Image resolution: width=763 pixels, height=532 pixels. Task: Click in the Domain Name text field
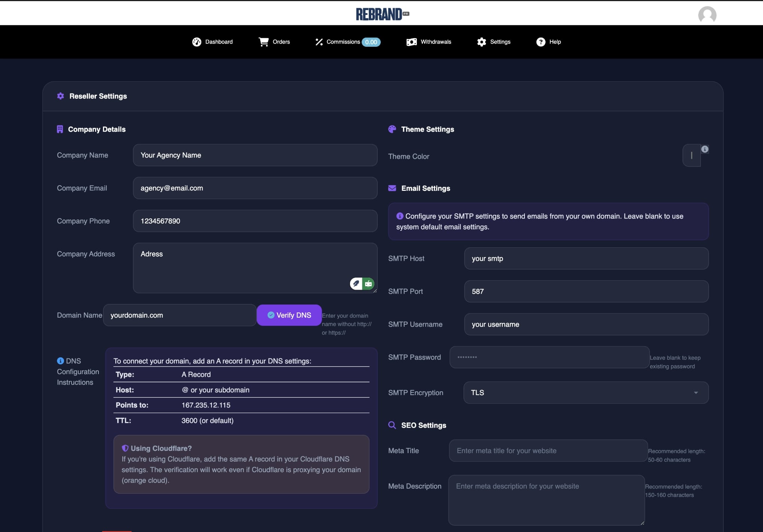[180, 315]
